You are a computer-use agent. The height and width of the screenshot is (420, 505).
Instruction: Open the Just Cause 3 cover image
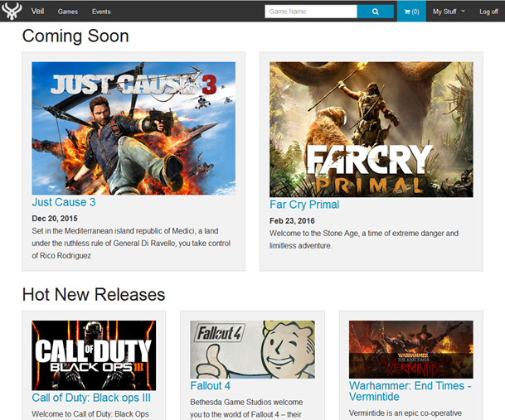click(x=134, y=128)
